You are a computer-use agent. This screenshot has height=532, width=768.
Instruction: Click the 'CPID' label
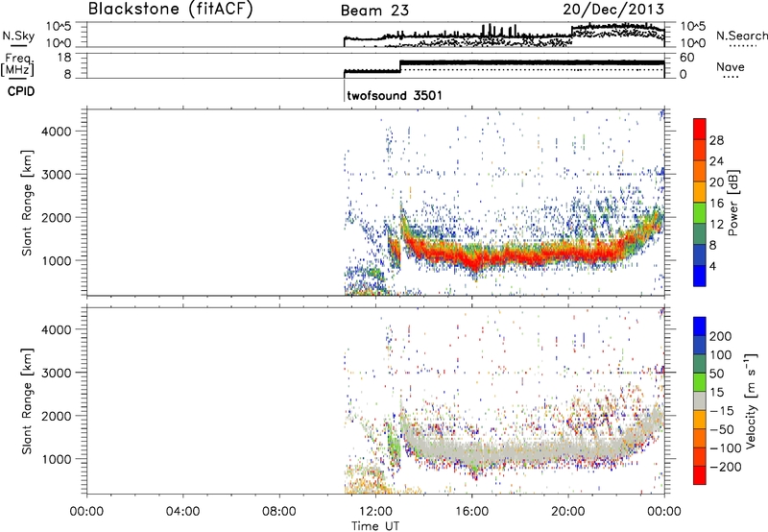tap(21, 91)
